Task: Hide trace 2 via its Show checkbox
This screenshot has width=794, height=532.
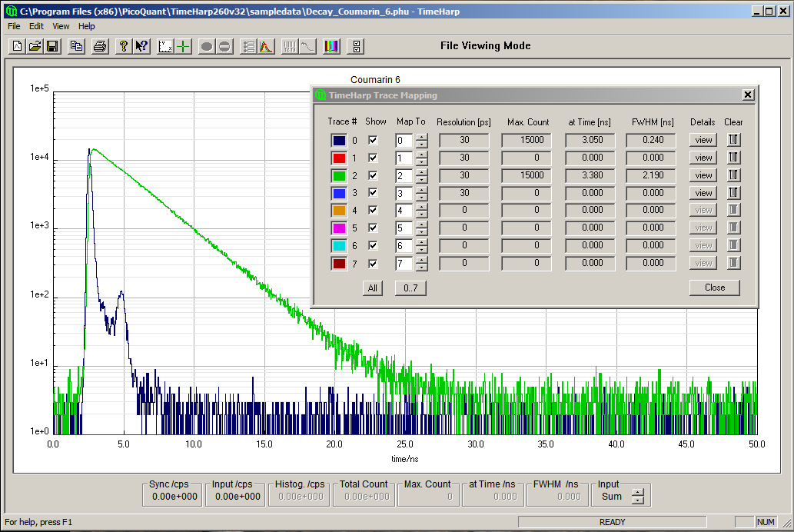Action: 373,175
